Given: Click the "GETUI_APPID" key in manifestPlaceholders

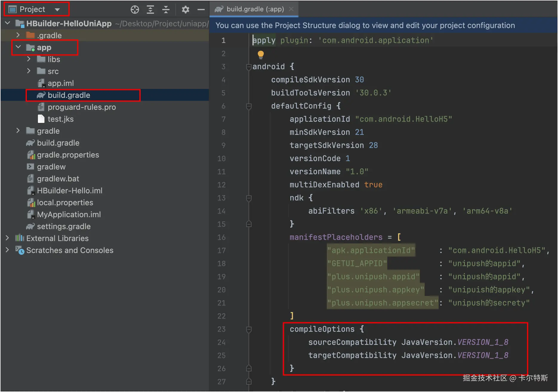Looking at the screenshot, I should pos(357,263).
